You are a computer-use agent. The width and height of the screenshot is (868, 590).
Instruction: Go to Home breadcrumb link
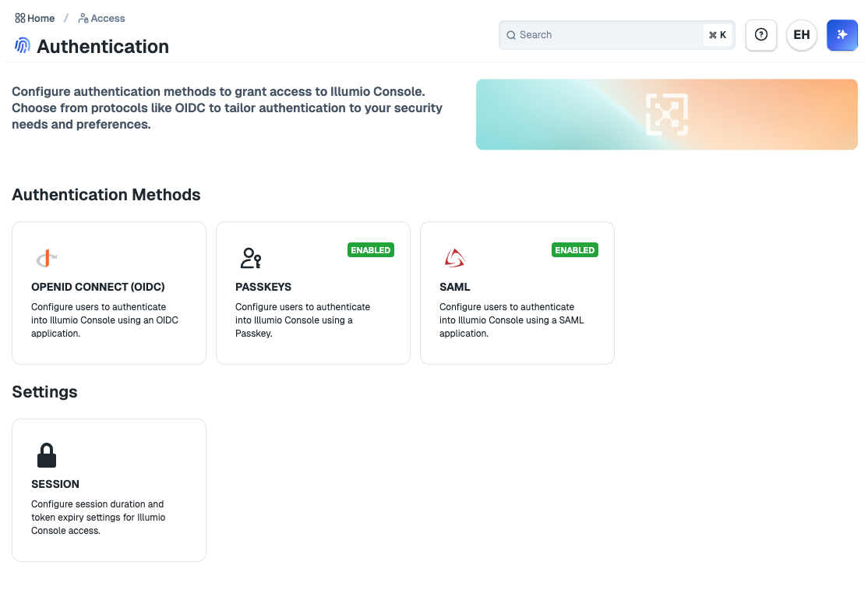(x=41, y=18)
